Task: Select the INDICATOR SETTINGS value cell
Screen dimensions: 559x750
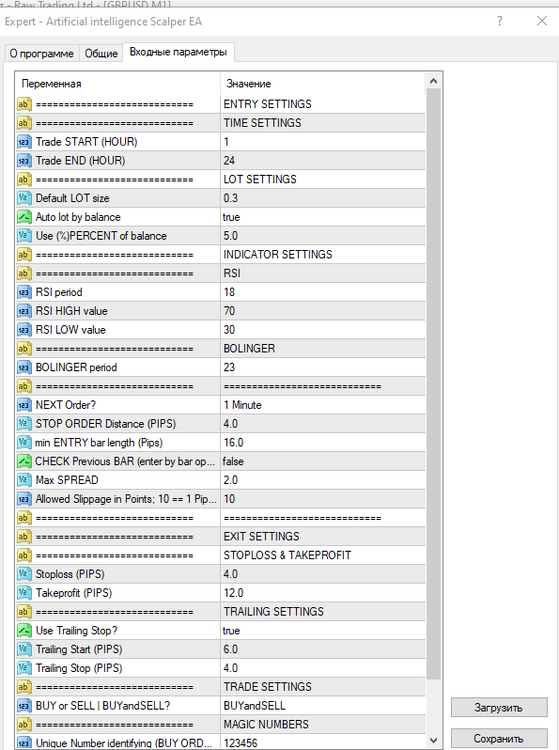Action: click(x=323, y=254)
